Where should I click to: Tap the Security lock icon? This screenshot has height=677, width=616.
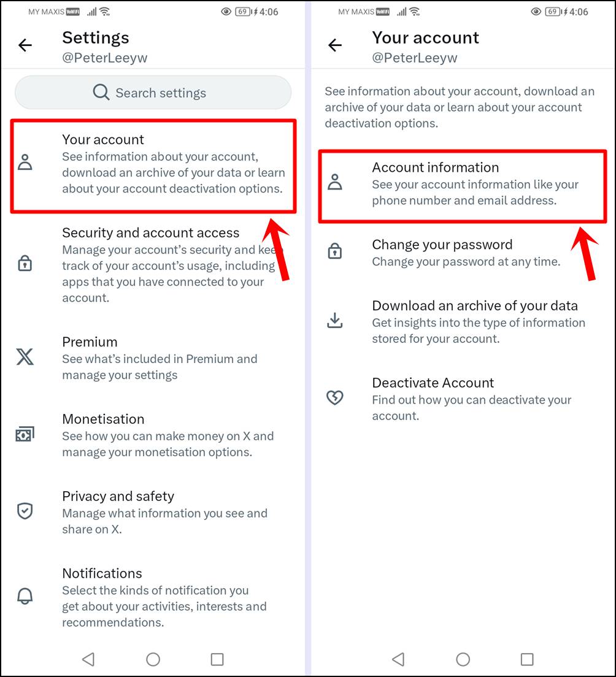point(25,263)
